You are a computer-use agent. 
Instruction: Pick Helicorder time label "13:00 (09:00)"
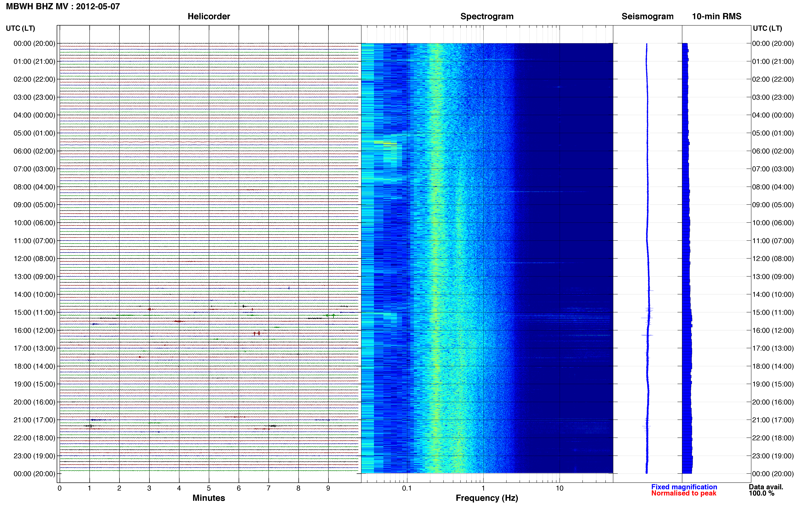point(34,277)
